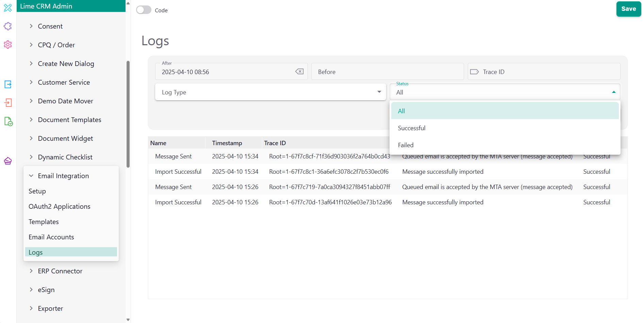
Task: Expand the Dynamic Checklist chevron
Action: click(x=31, y=157)
